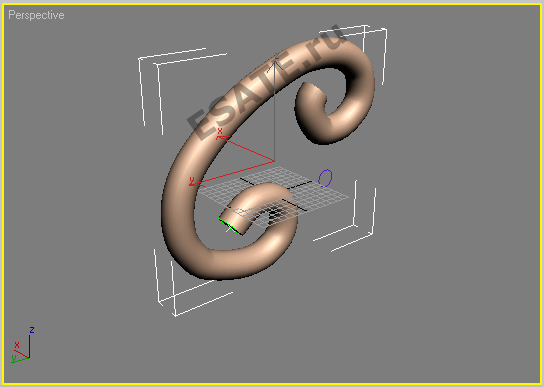Click the Y axis label of transform gizmo
This screenshot has width=544, height=387.
click(192, 180)
